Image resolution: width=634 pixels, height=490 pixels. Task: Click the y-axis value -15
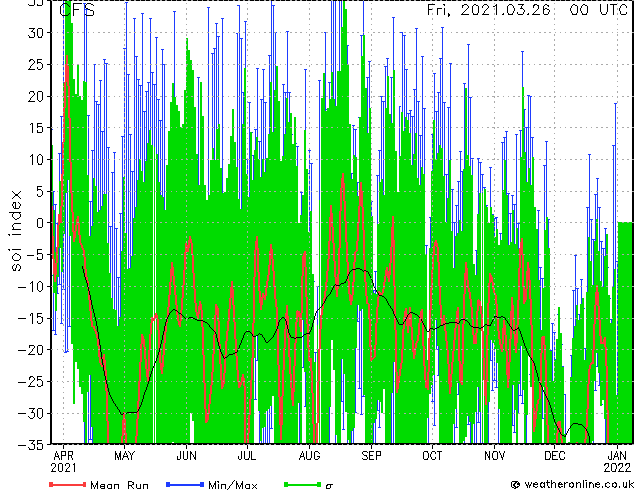coord(31,319)
